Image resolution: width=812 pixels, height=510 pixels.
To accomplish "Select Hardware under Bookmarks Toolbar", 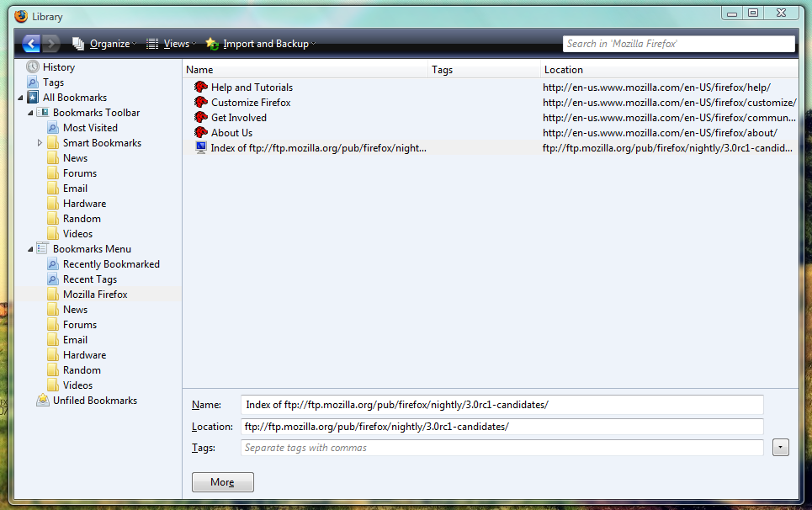I will coord(84,204).
